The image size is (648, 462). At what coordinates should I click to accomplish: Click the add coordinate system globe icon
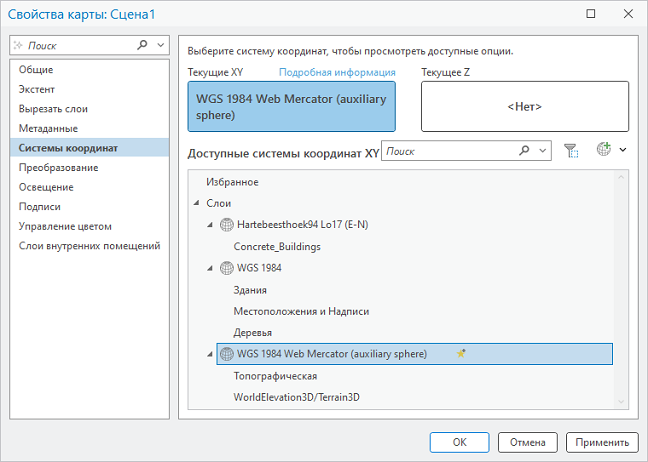pos(604,149)
